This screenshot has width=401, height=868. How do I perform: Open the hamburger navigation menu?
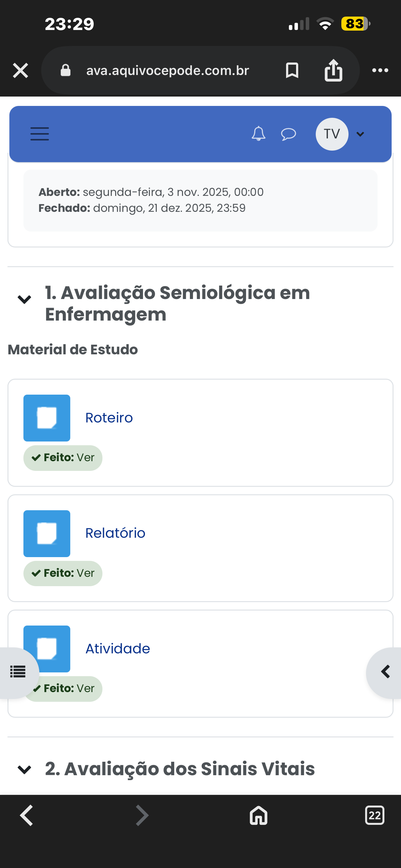pyautogui.click(x=40, y=134)
